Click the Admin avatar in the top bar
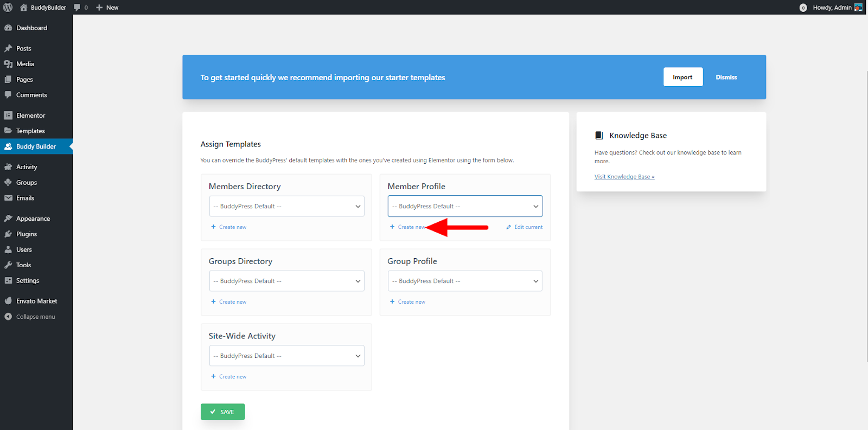868x430 pixels. coord(858,8)
